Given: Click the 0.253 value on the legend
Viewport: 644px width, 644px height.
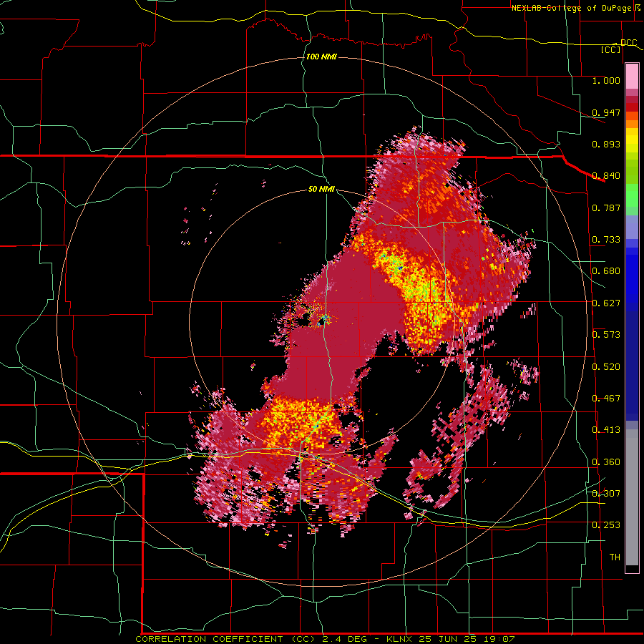Looking at the screenshot, I should (606, 525).
